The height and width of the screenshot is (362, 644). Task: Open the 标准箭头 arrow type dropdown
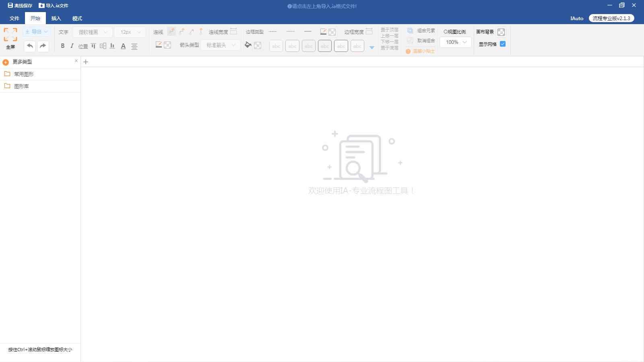[x=221, y=45]
